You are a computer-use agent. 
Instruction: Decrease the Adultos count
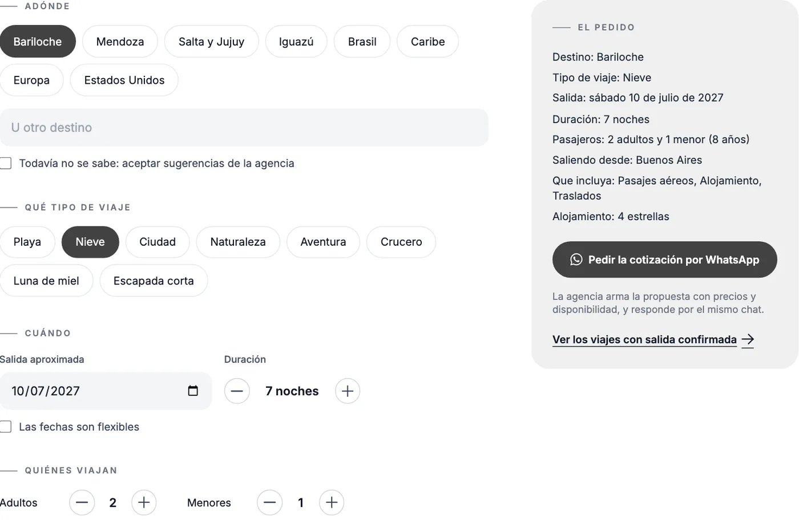tap(82, 502)
